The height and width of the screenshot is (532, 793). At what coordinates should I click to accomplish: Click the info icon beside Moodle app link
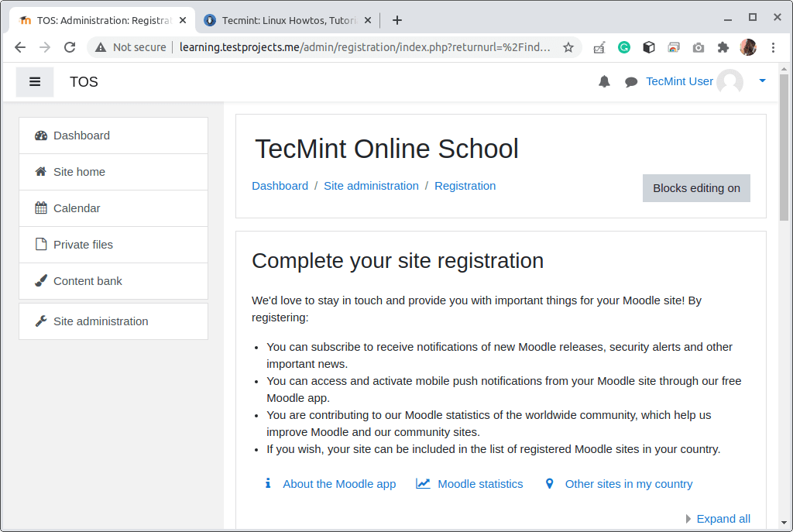click(268, 483)
